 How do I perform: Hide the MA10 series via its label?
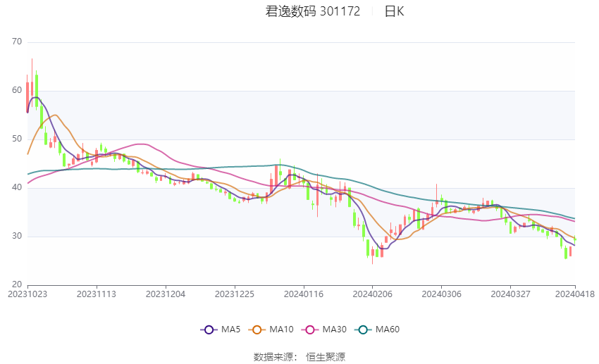[282, 330]
